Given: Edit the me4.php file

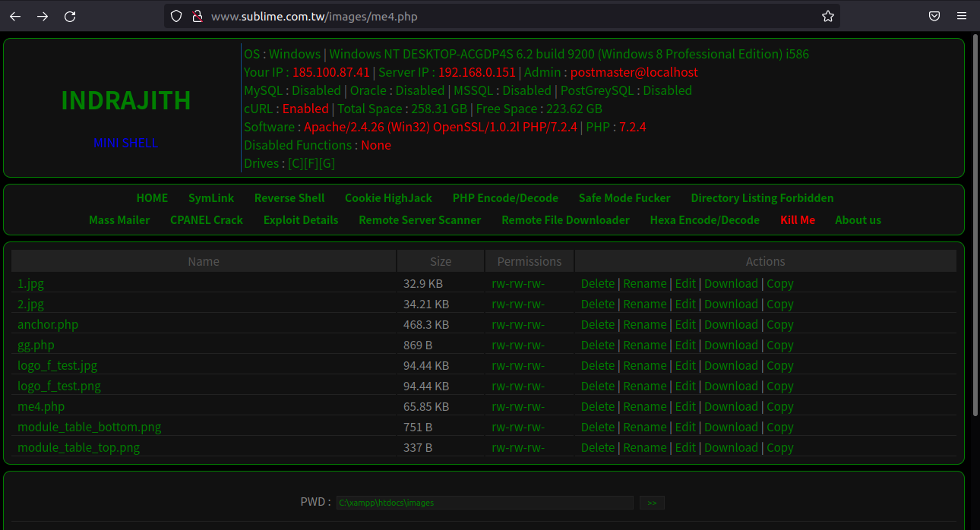Looking at the screenshot, I should tap(685, 407).
